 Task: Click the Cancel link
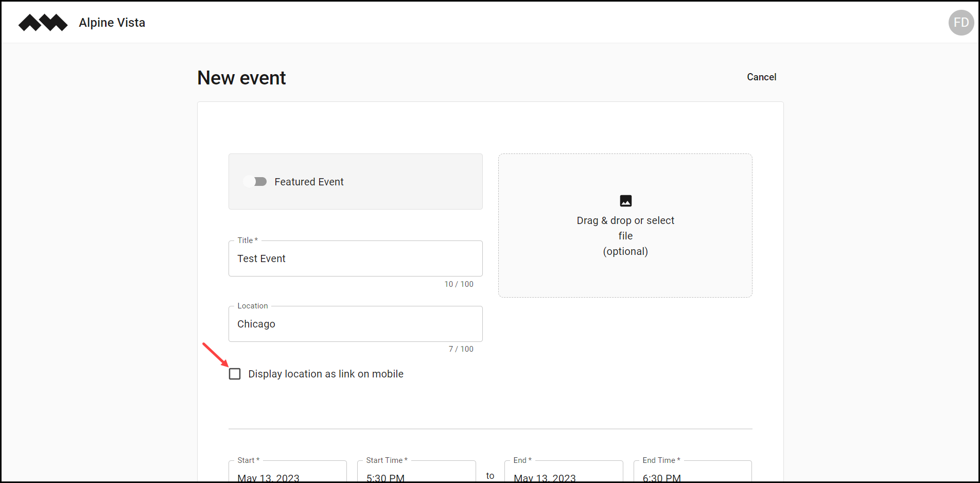point(761,77)
